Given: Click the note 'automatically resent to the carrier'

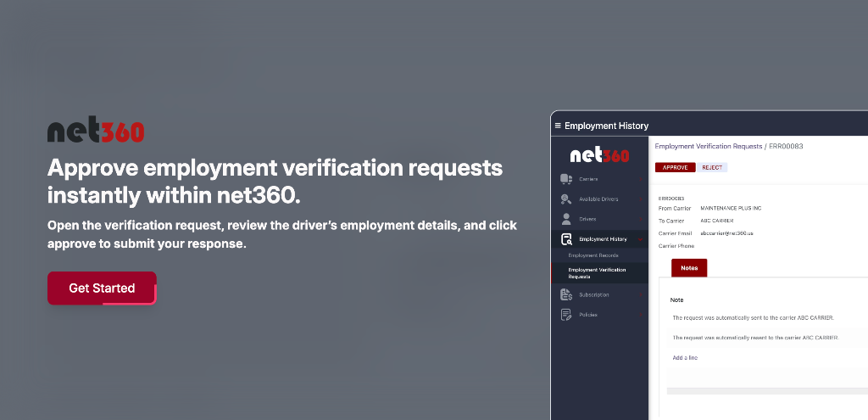Looking at the screenshot, I should point(755,338).
